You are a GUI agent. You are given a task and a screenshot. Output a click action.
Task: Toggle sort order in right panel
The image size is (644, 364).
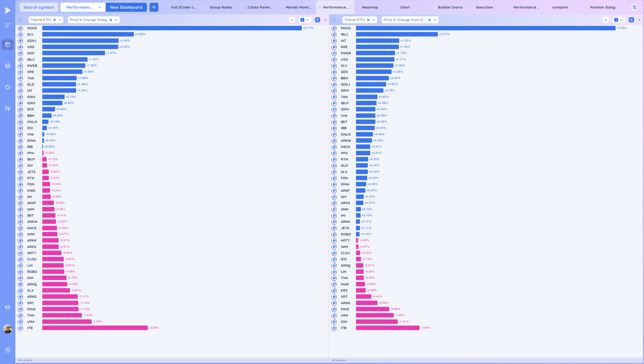coord(606,20)
